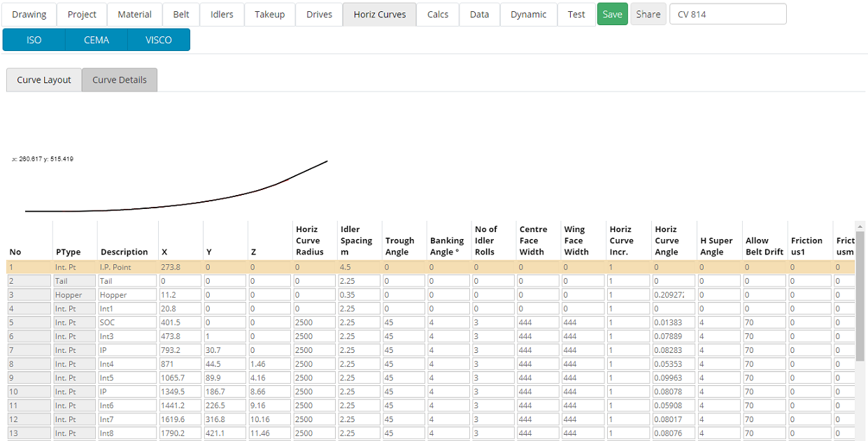
Task: Switch to the Curve Details subtab
Action: (120, 80)
